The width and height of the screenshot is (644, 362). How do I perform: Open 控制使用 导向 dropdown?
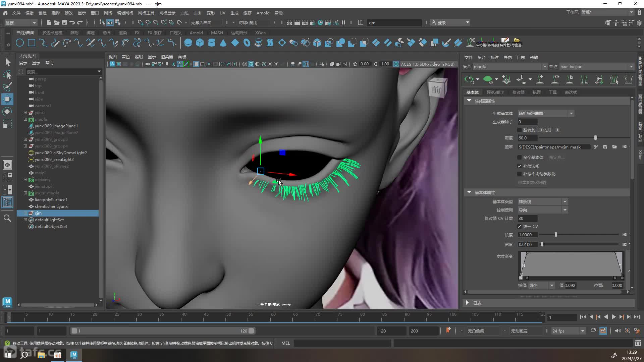click(x=543, y=210)
